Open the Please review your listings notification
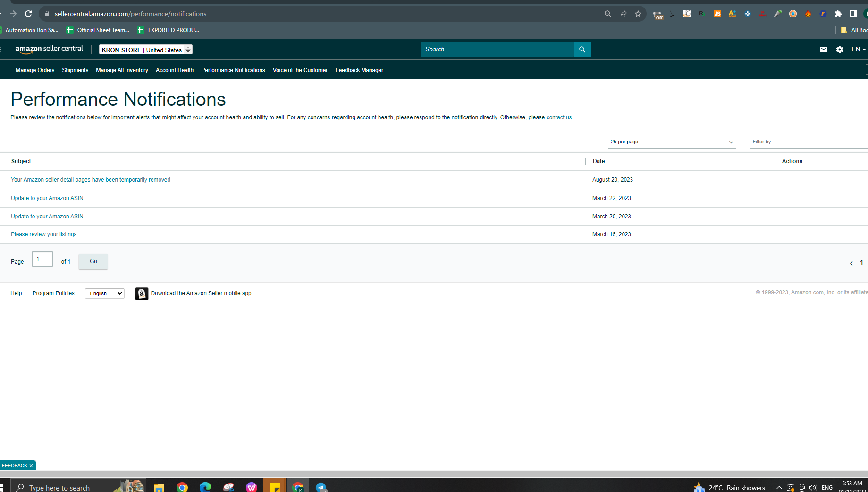The height and width of the screenshot is (492, 868). [x=43, y=234]
